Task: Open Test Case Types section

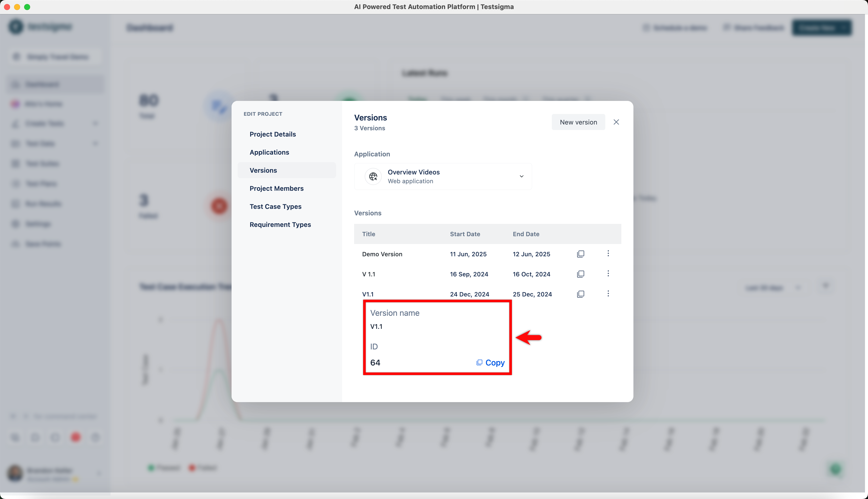Action: click(x=275, y=206)
